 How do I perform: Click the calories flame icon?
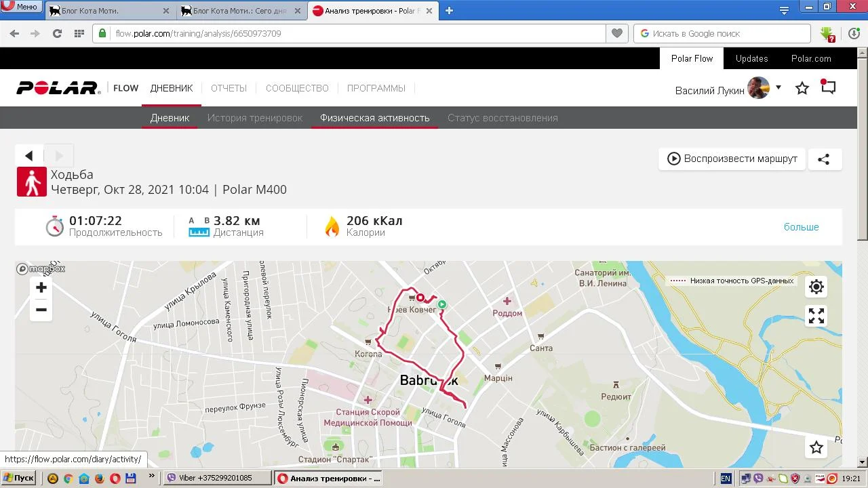click(332, 226)
